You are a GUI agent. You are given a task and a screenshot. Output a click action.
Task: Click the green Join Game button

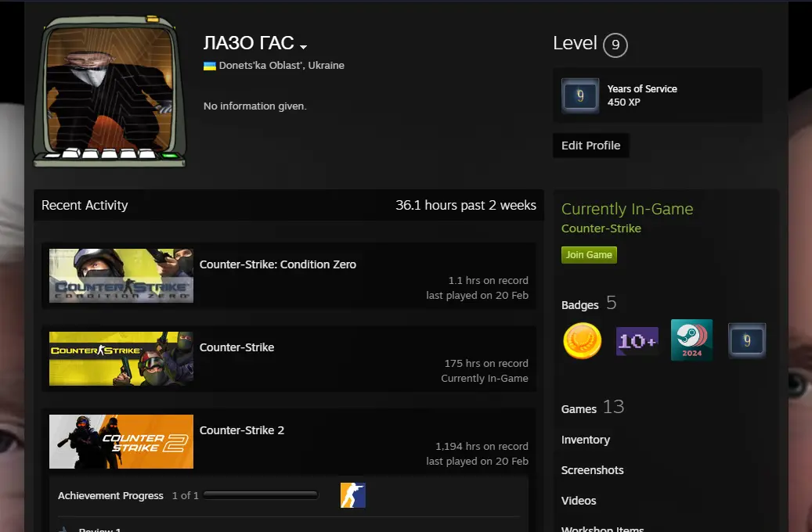click(588, 255)
